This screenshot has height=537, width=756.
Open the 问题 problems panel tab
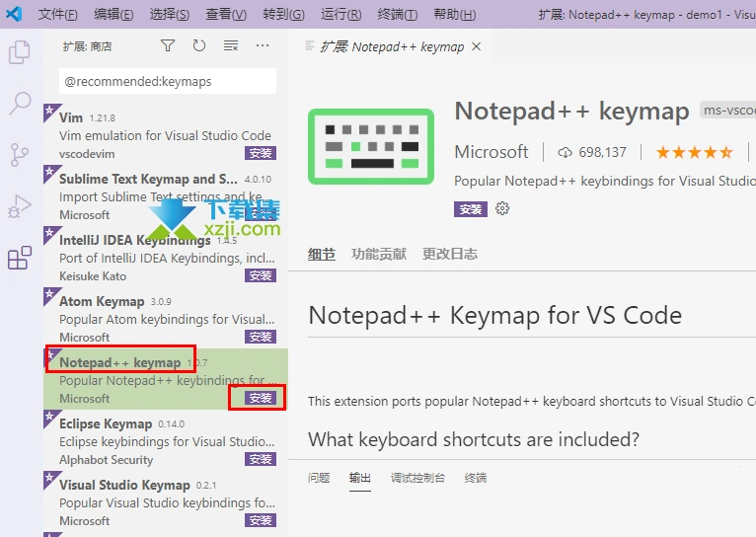319,478
